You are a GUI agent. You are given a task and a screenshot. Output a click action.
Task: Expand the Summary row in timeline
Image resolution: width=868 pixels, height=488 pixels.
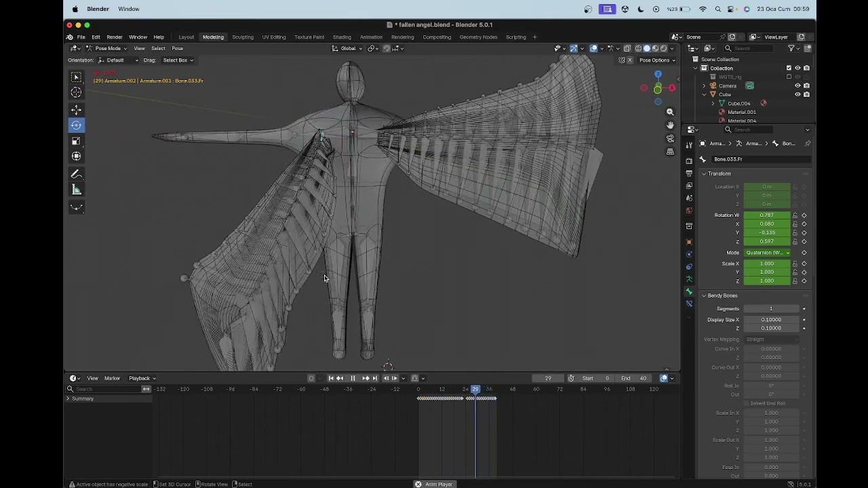(x=68, y=399)
